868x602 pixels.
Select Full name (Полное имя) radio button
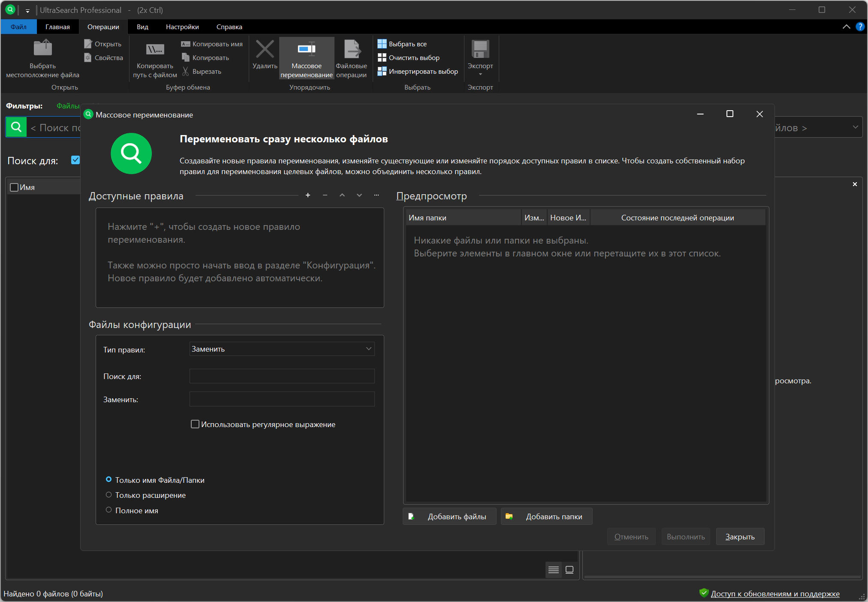(x=108, y=510)
